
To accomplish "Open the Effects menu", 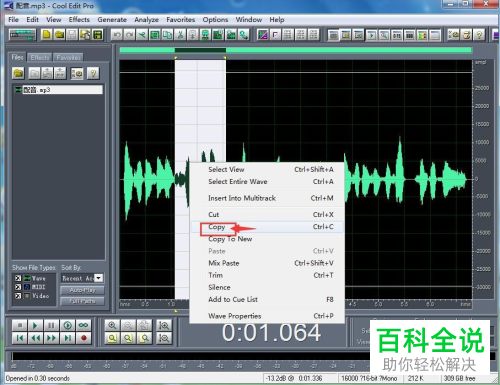I will (x=79, y=20).
